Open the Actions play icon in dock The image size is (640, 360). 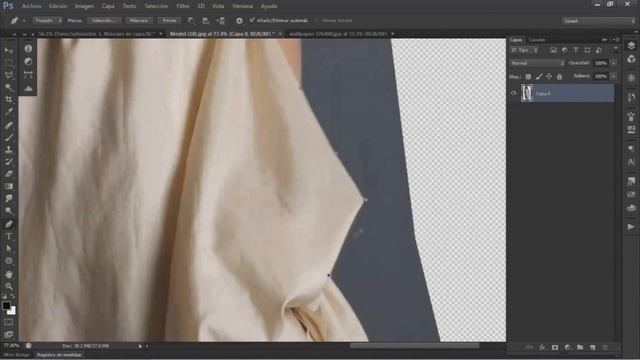point(631,227)
